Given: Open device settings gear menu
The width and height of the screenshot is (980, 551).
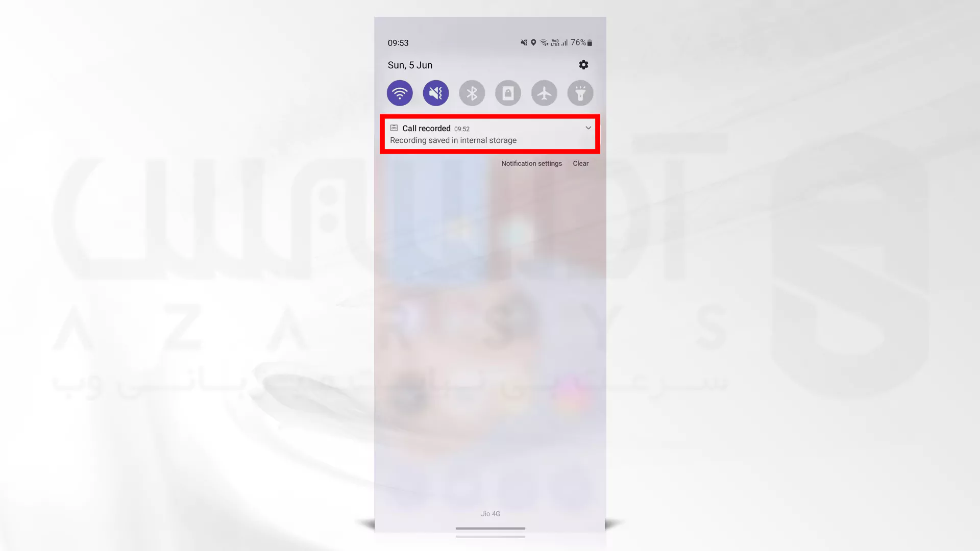Looking at the screenshot, I should [x=583, y=65].
